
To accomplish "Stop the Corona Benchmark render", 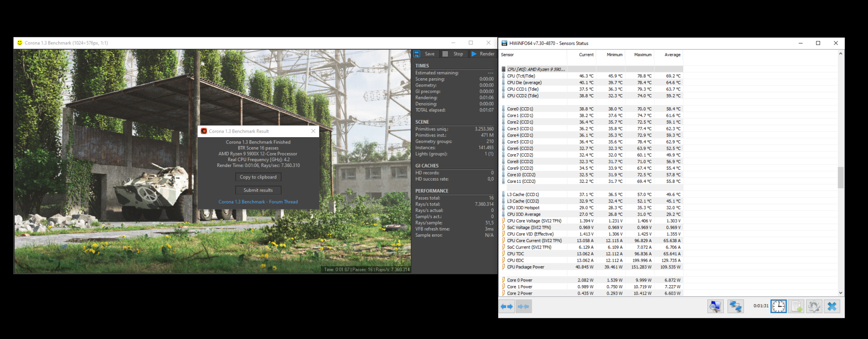I will click(453, 54).
